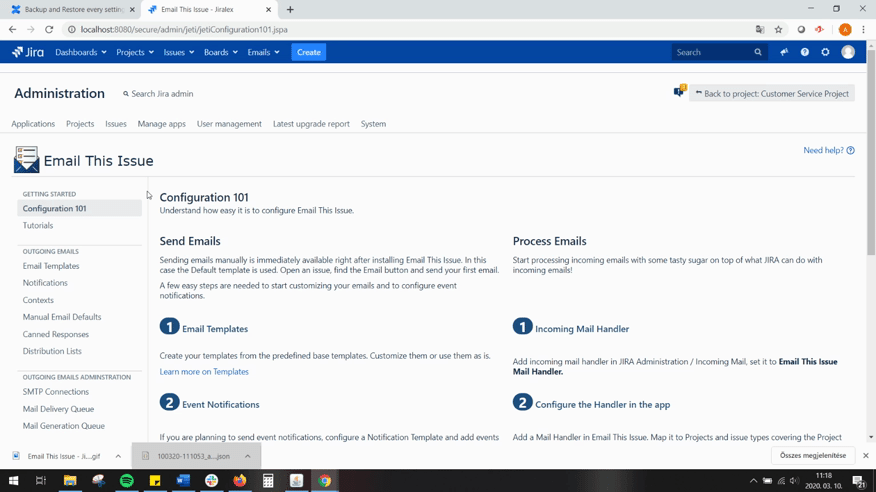Image resolution: width=876 pixels, height=492 pixels.
Task: Select Tutorials in the sidebar
Action: point(38,225)
